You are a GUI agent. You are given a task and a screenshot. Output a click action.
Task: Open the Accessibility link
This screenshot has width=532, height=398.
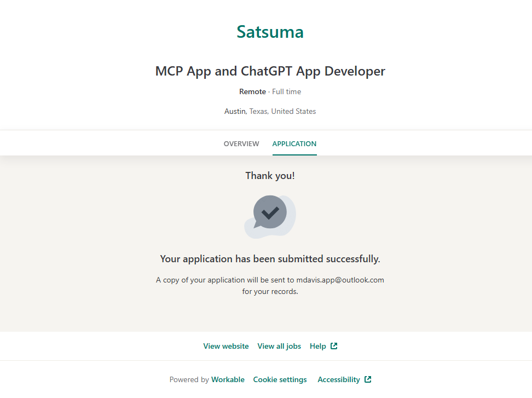[x=339, y=380]
